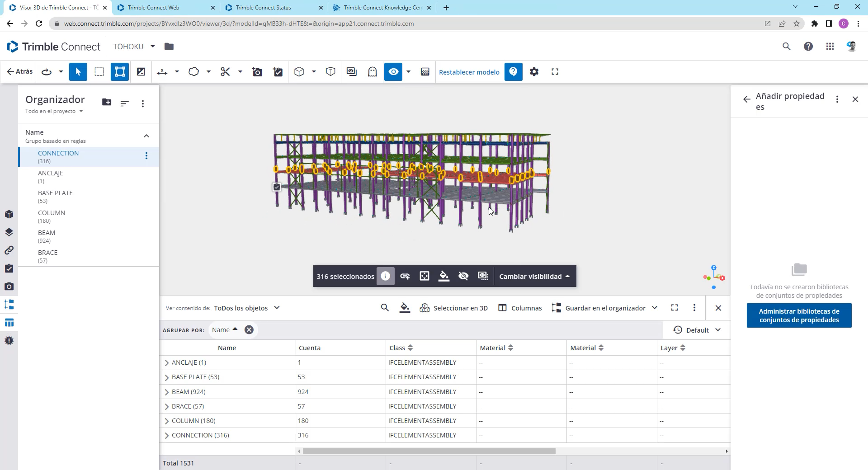Click the assembly selection mode icon

coord(120,72)
